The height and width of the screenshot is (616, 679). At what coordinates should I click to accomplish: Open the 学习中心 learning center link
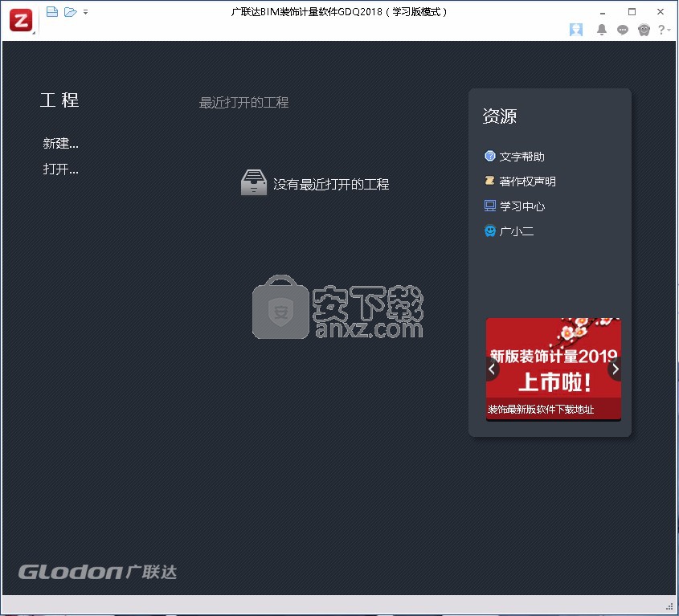522,206
